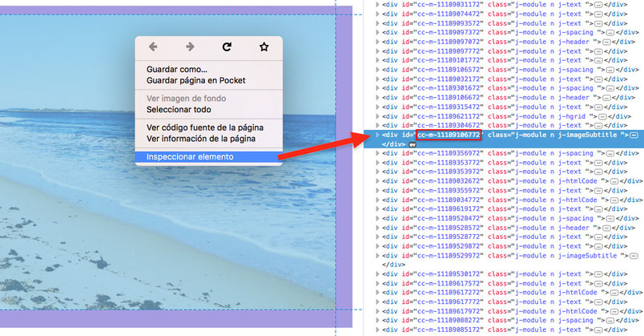The width and height of the screenshot is (644, 336).
Task: Click the greyed Ver imagen de fondo entry
Action: point(186,99)
